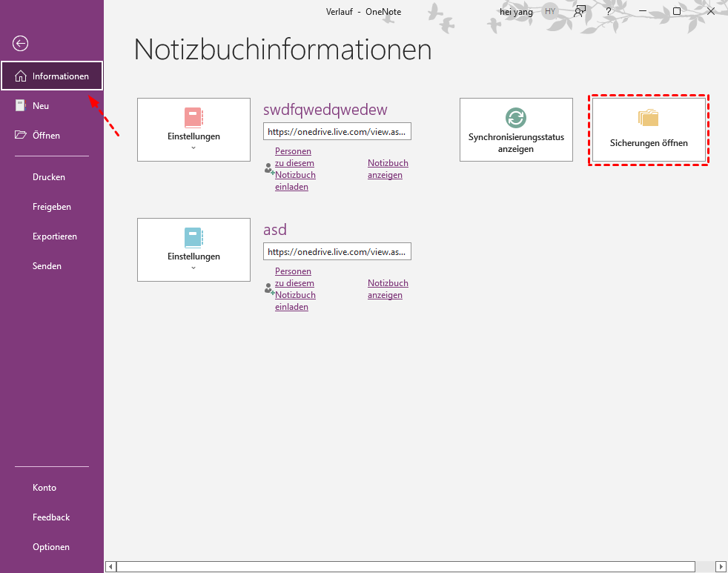728x573 pixels.
Task: Select Neu in the sidebar
Action: tap(52, 105)
